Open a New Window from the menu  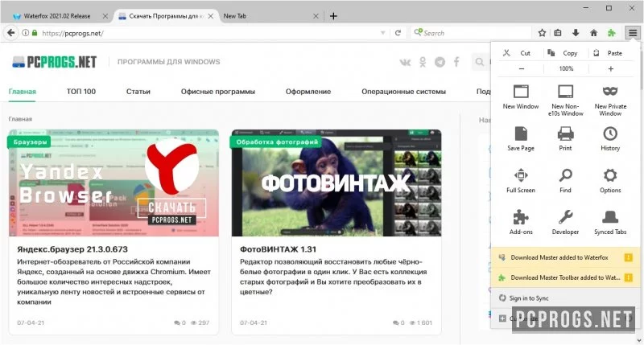click(521, 97)
